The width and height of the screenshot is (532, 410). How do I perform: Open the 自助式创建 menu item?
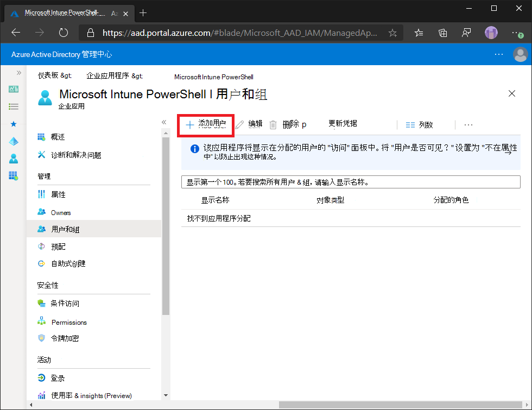click(93, 263)
